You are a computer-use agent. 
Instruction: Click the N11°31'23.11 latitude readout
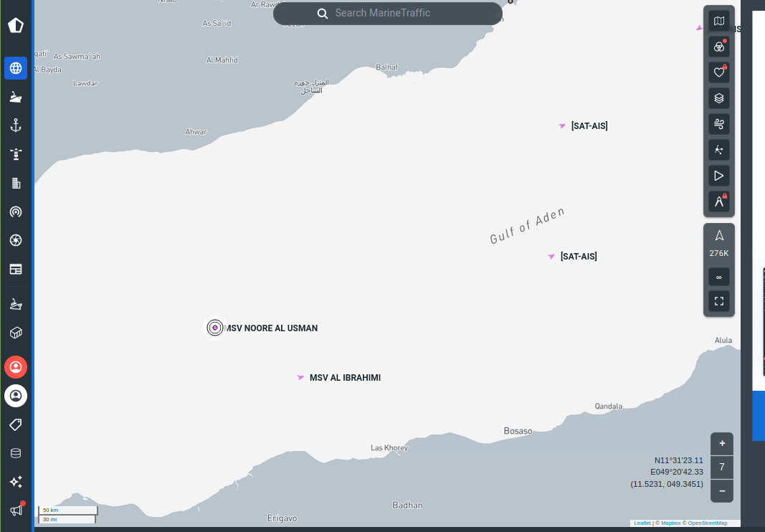pos(679,460)
